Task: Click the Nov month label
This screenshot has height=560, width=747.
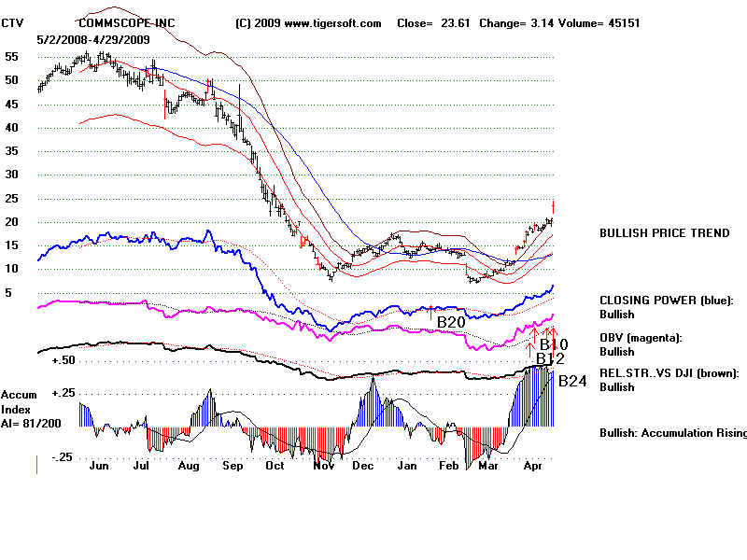Action: tap(323, 466)
